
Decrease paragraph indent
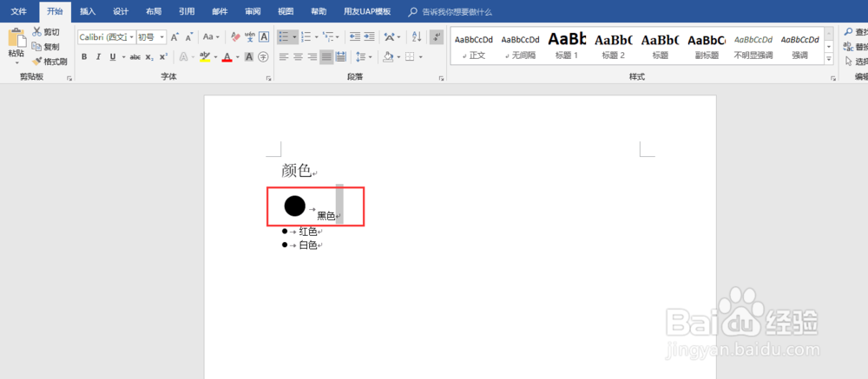click(x=355, y=37)
